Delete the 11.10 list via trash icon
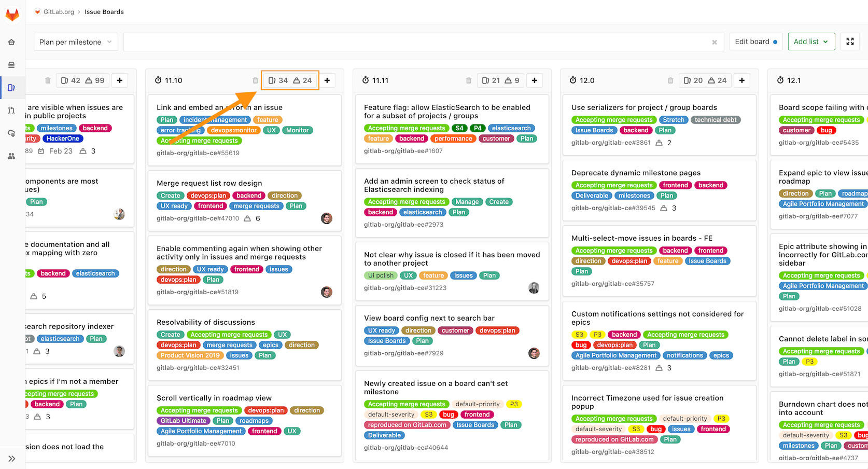This screenshot has height=469, width=868. point(255,80)
